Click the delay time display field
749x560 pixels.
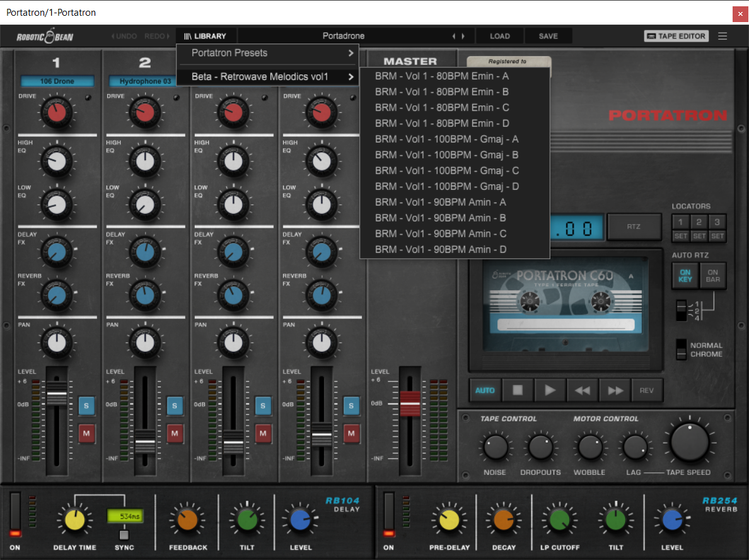(x=124, y=516)
